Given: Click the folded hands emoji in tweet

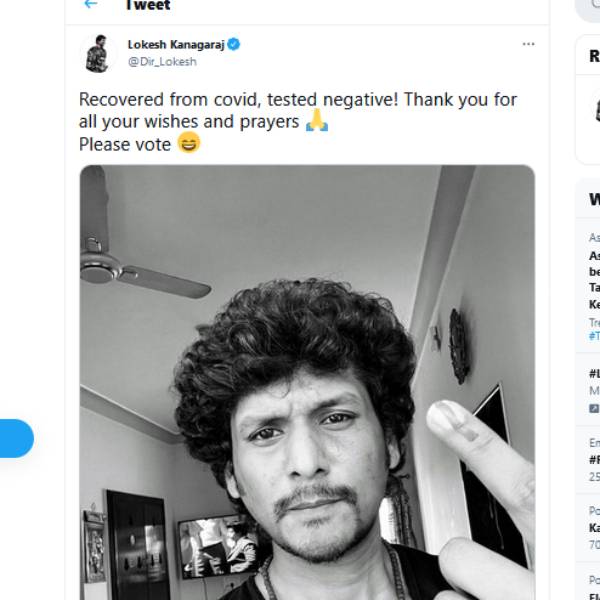Looking at the screenshot, I should (317, 120).
